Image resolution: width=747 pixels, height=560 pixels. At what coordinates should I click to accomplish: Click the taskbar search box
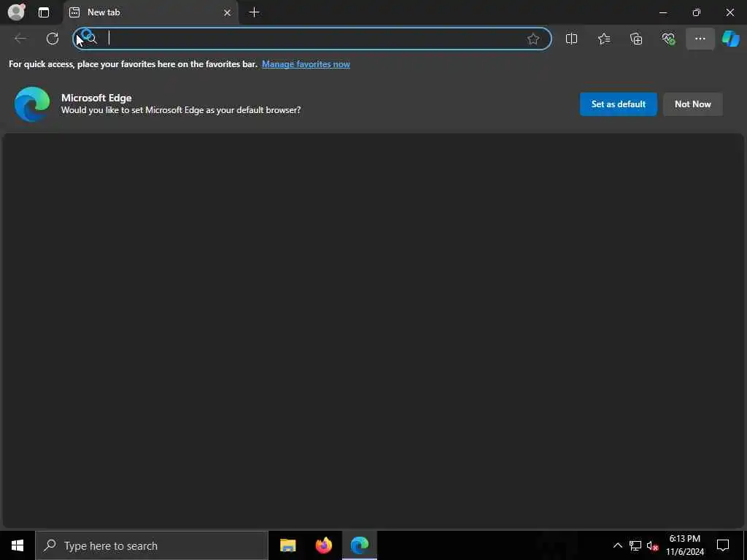[x=152, y=545]
